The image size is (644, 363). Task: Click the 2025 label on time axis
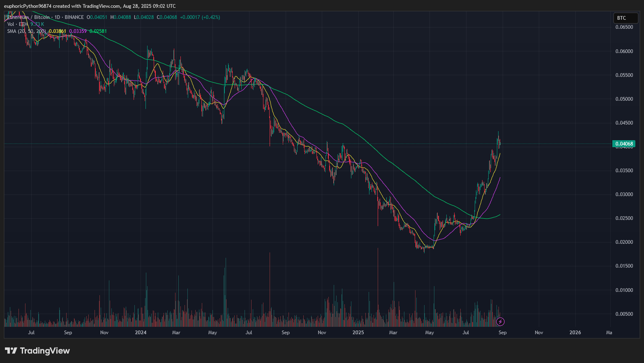pos(358,333)
